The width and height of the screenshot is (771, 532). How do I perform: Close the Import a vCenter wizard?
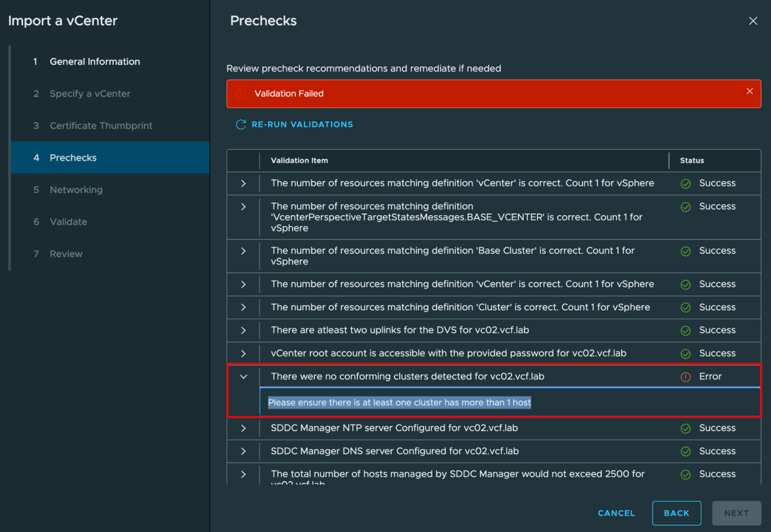[x=753, y=21]
